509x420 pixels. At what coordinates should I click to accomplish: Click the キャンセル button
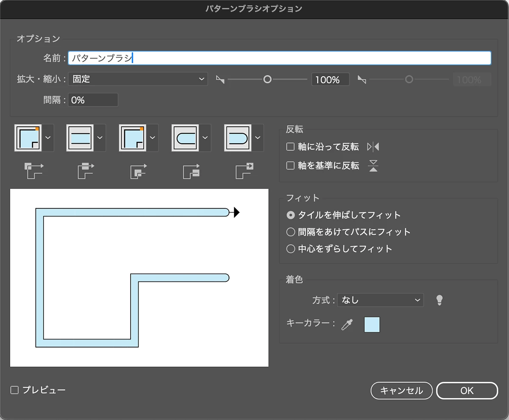click(x=402, y=391)
